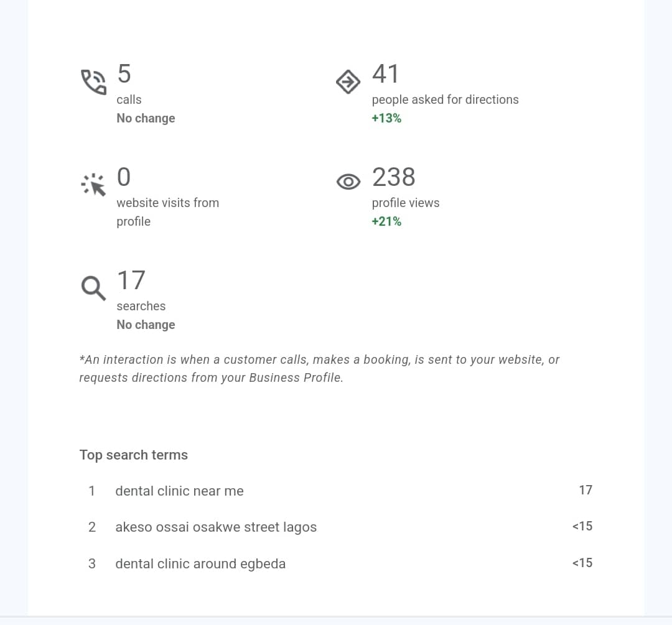Click the phone calls icon
This screenshot has height=625, width=672.
(x=94, y=82)
